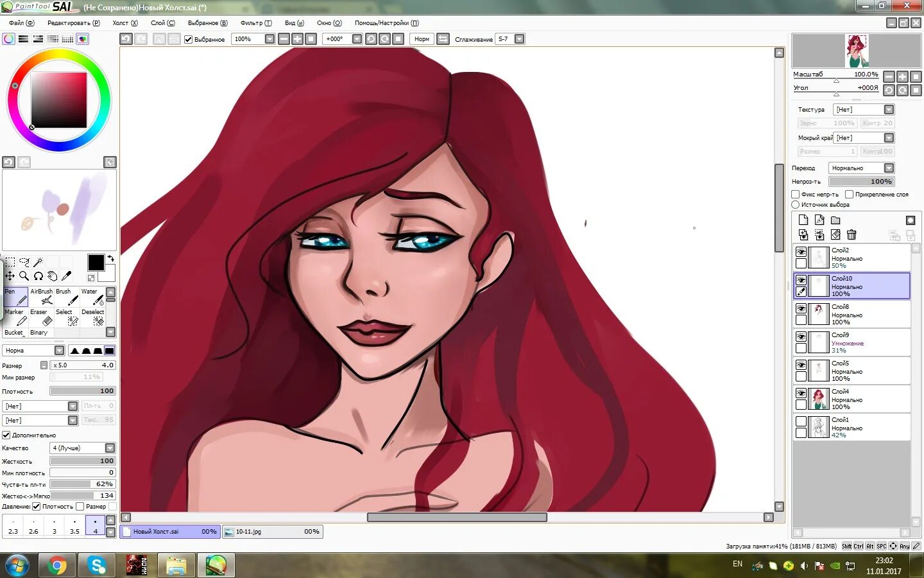Activate the magic wand tool
This screenshot has height=578, width=924.
coord(38,262)
